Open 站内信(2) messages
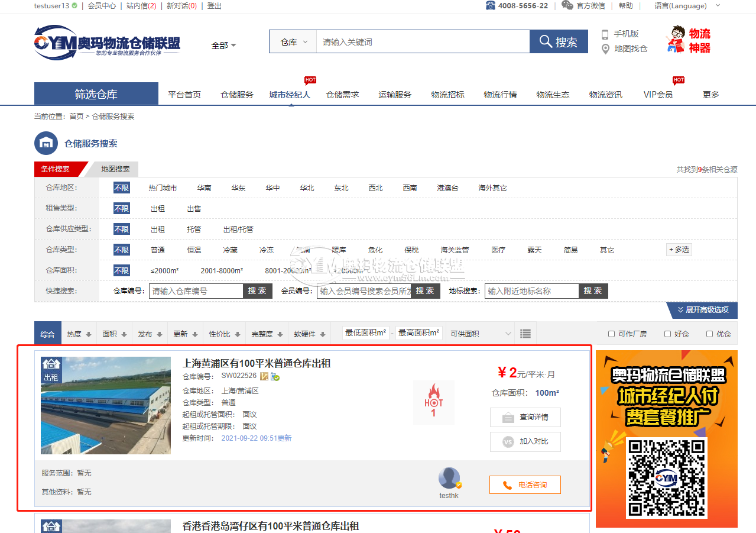 pyautogui.click(x=141, y=6)
